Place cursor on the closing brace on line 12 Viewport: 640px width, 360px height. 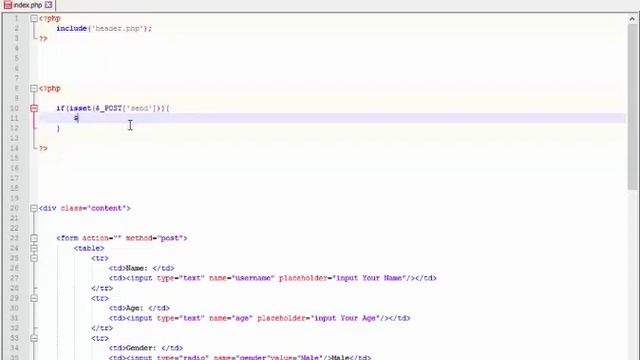58,128
